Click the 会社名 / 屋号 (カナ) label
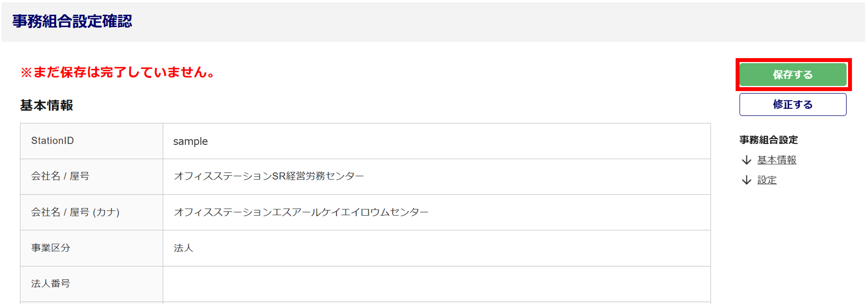Image resolution: width=868 pixels, height=304 pixels. pos(75,212)
